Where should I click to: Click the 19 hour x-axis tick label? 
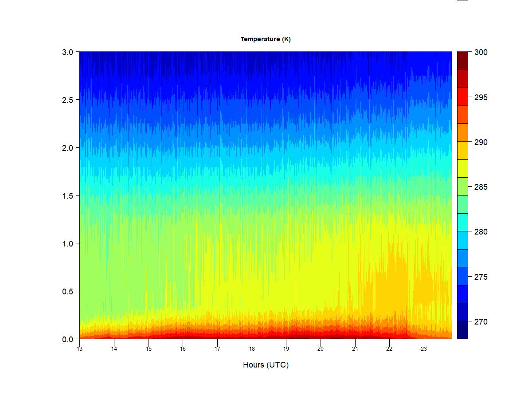pos(286,349)
